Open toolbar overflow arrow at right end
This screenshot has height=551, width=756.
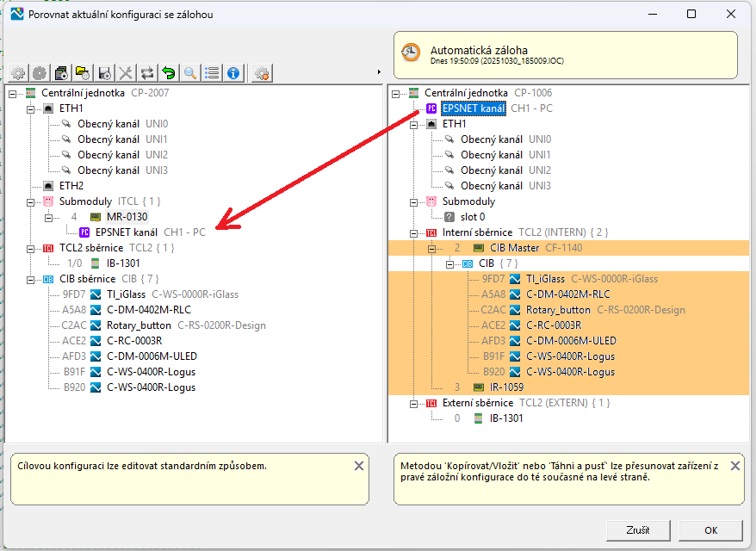380,72
